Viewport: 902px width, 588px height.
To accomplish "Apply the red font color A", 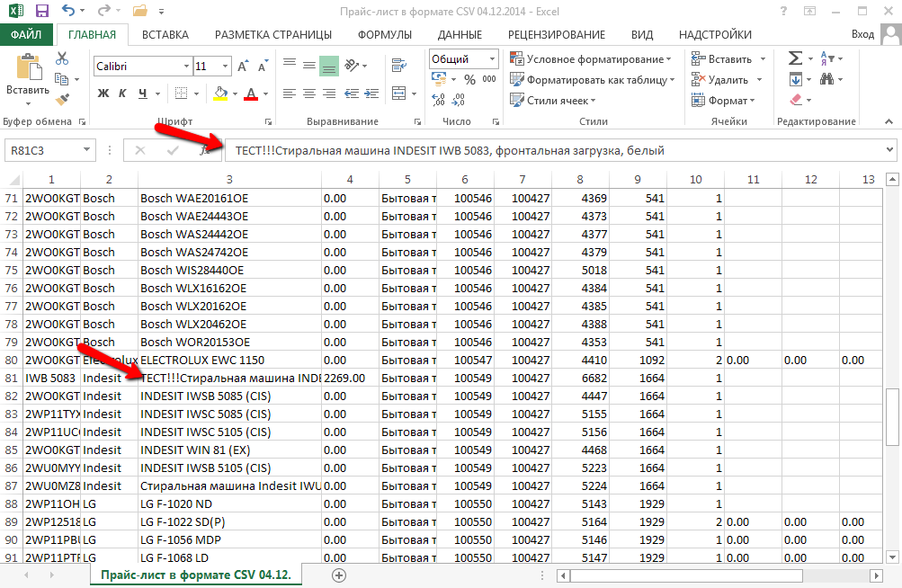I will (x=251, y=94).
